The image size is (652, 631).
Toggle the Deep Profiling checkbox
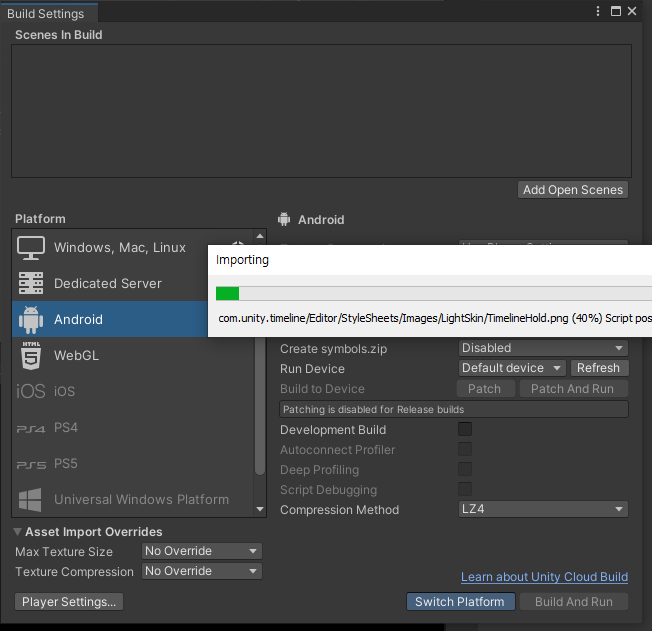[x=465, y=469]
